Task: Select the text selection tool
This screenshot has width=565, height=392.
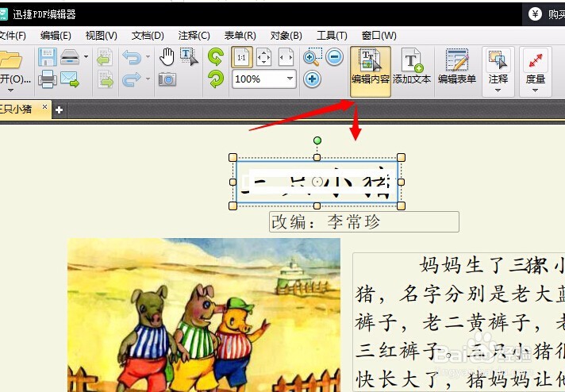Action: coord(189,57)
